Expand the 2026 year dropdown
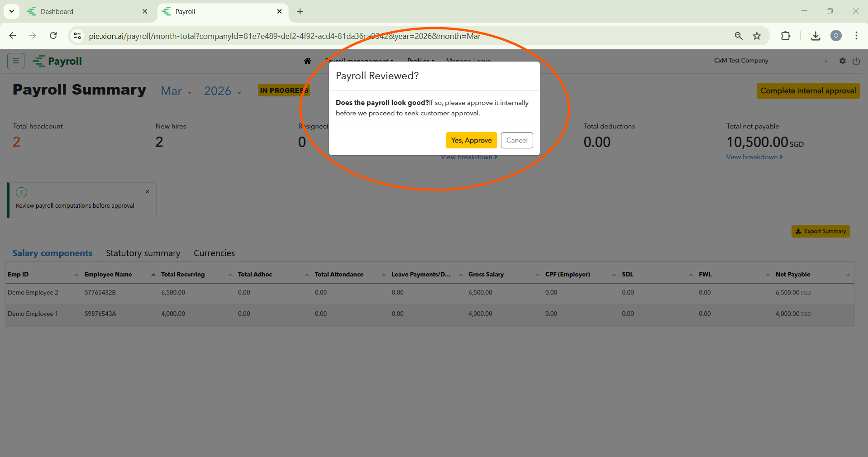 click(222, 91)
